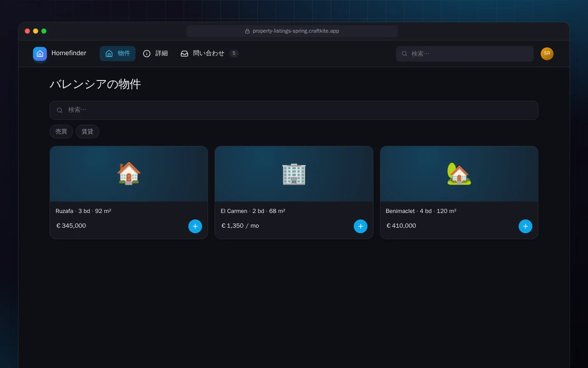Minimize the window with the yellow button
The width and height of the screenshot is (588, 368).
coord(36,31)
